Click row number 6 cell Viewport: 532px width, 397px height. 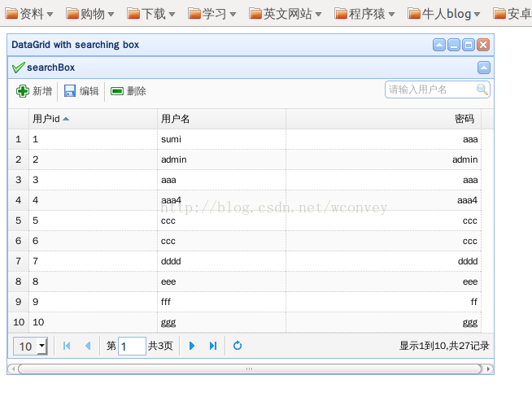19,241
